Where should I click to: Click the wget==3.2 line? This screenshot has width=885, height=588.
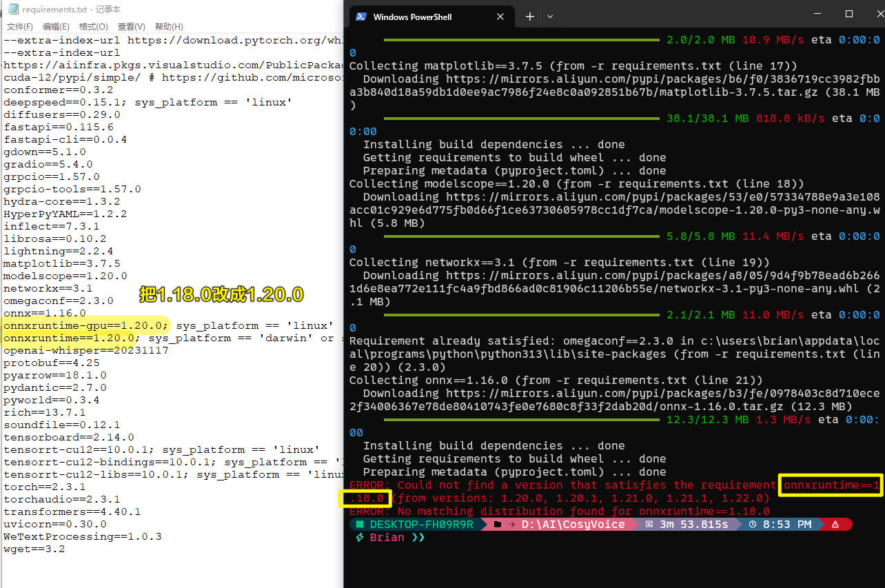tap(34, 549)
